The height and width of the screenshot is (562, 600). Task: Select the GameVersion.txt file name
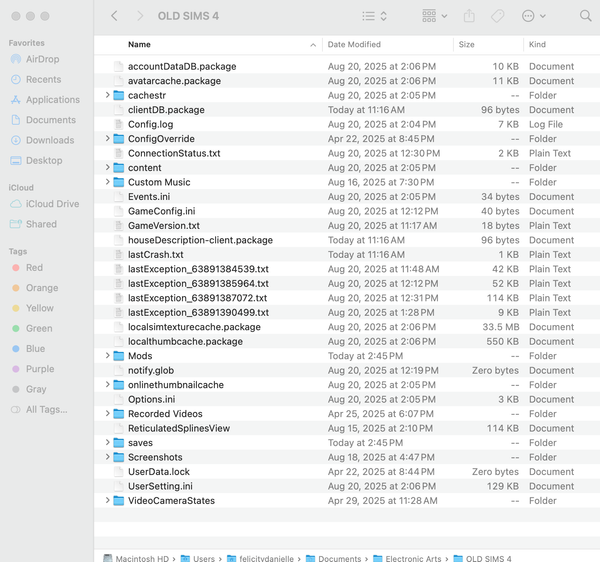coord(164,225)
